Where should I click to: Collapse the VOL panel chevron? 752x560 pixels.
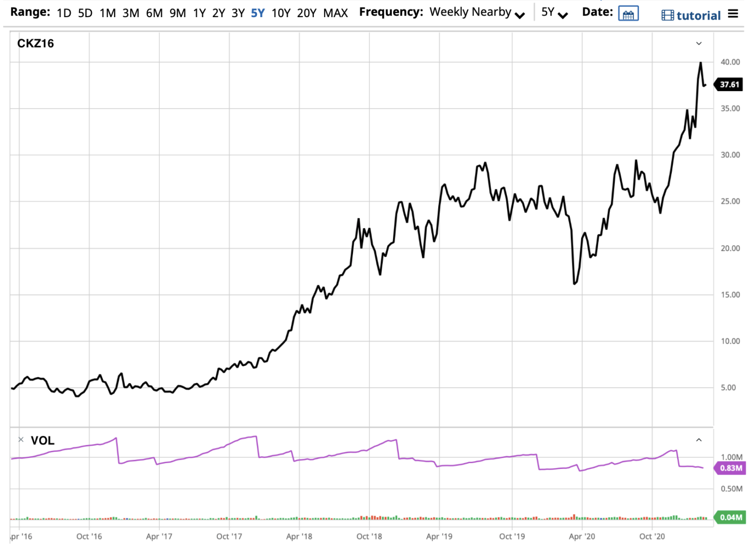coord(699,440)
